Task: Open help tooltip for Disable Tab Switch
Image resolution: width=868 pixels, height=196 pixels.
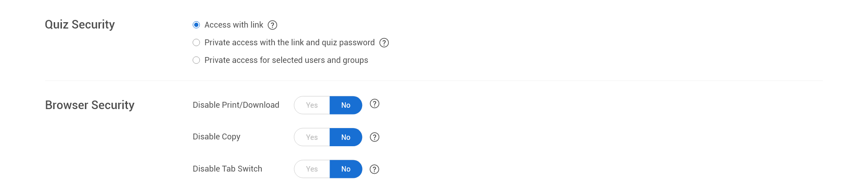Action: [x=374, y=169]
